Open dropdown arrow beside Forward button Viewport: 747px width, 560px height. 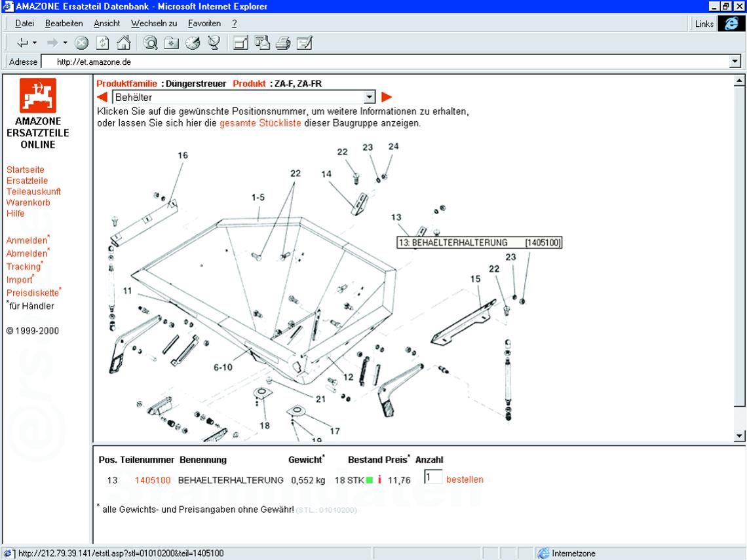point(66,43)
